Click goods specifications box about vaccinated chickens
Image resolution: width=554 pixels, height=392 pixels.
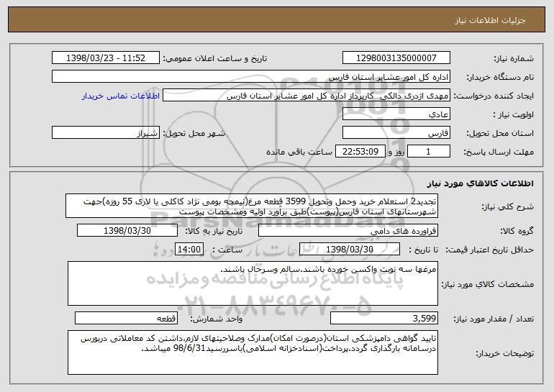click(x=253, y=283)
